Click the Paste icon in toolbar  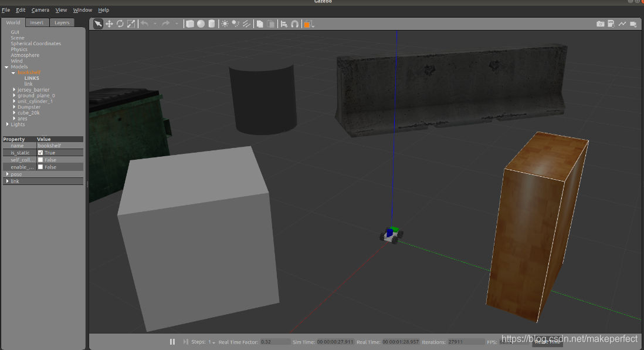270,24
